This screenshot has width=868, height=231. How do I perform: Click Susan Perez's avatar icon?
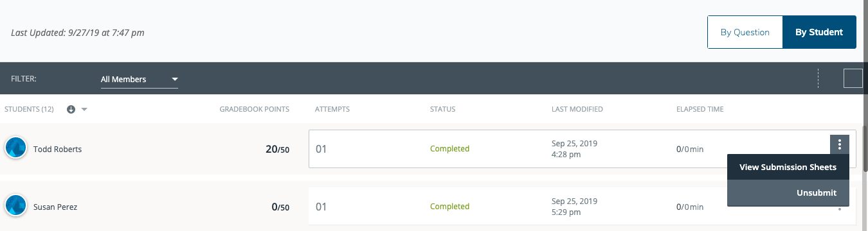tap(15, 206)
